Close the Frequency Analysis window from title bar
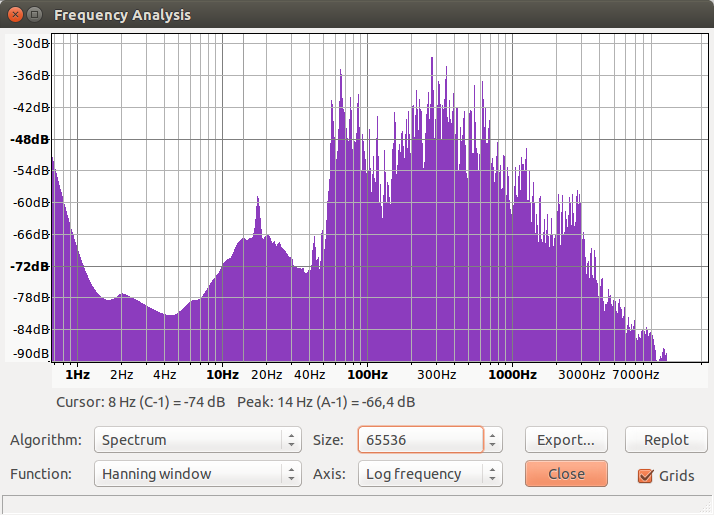Image resolution: width=714 pixels, height=515 pixels. (x=14, y=15)
